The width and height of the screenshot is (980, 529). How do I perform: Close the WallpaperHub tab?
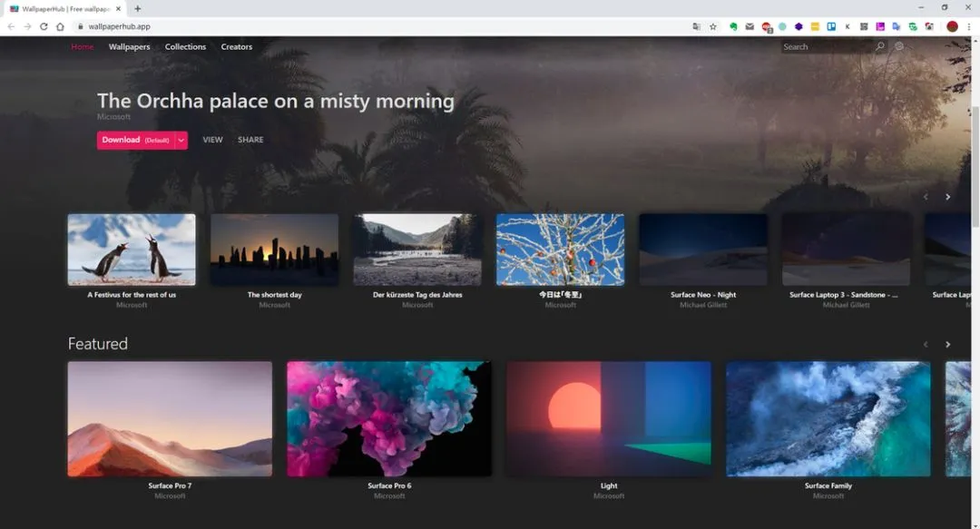[119, 9]
